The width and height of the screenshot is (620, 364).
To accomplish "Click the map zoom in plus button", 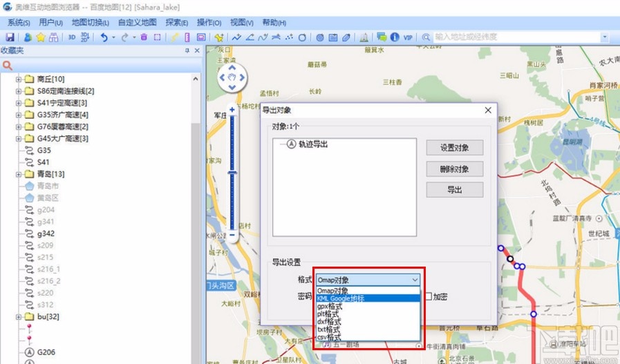I will click(232, 110).
